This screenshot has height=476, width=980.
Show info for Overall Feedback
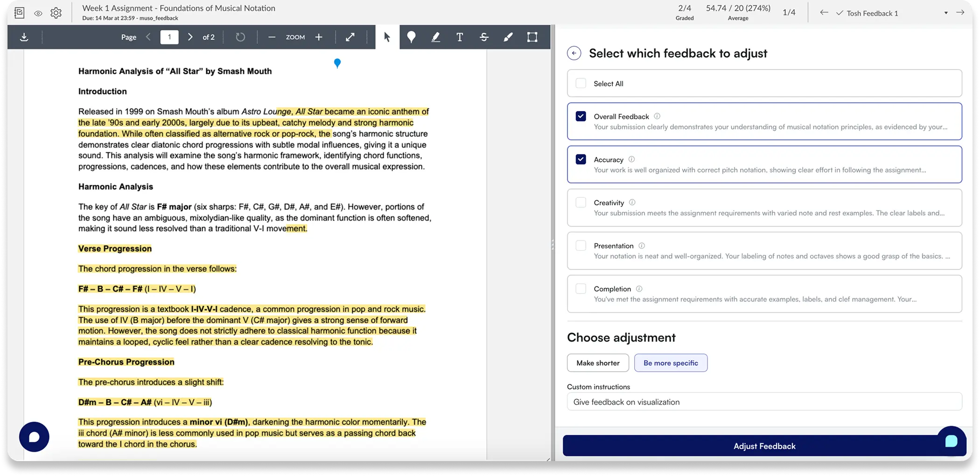point(657,116)
